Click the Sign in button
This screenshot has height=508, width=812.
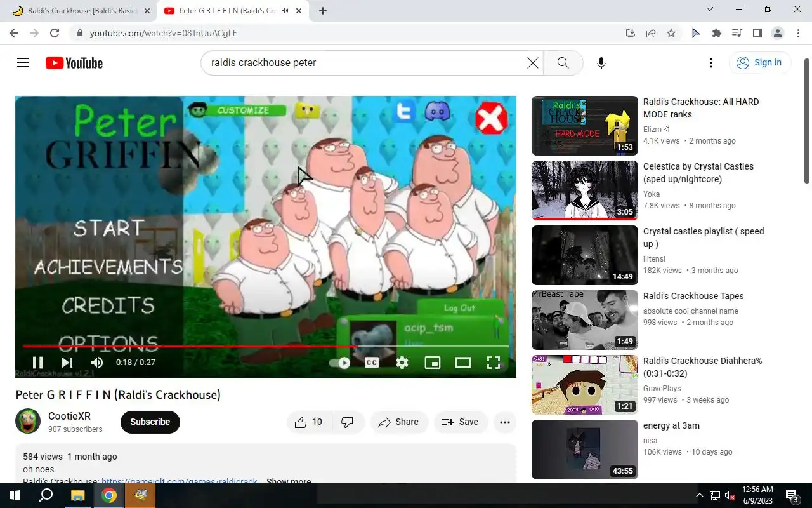[x=759, y=62]
